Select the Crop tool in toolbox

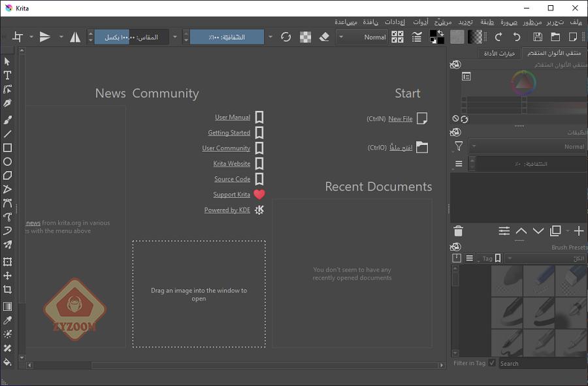7,289
